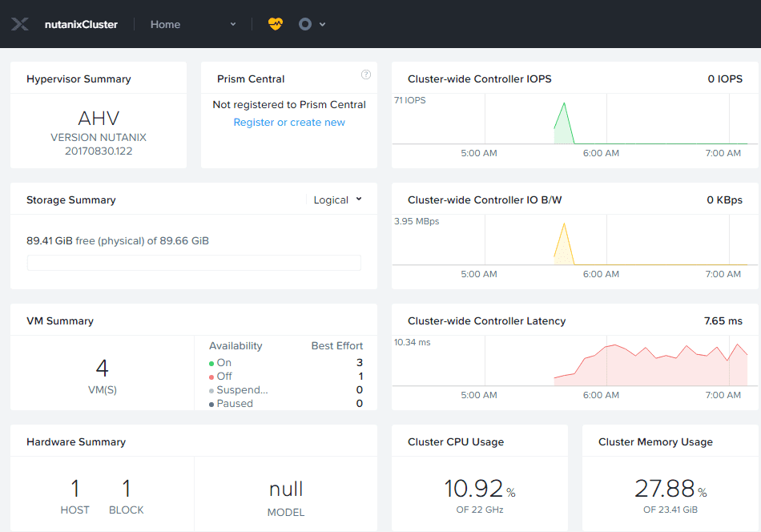Click the Prism Central help question icon
This screenshot has height=532, width=761.
click(366, 75)
